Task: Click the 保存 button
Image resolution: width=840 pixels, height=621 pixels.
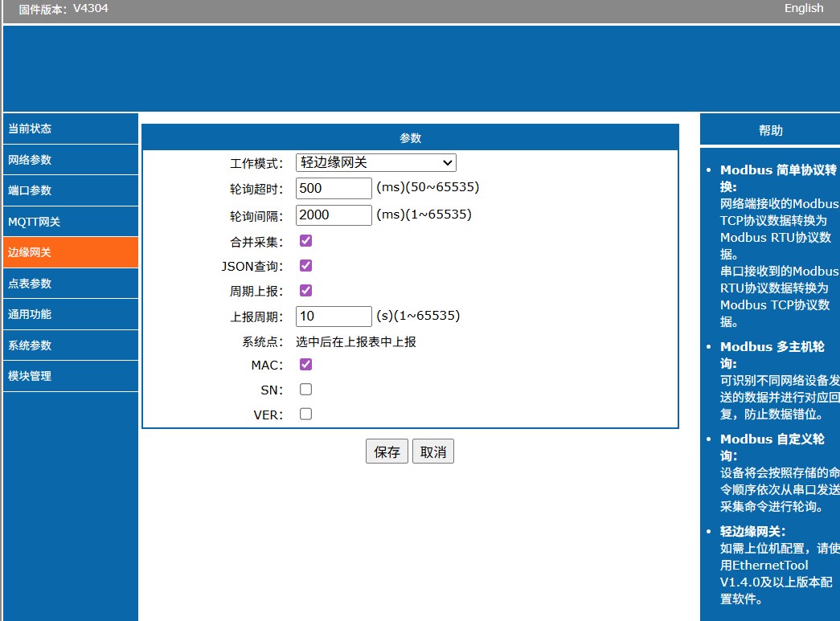Action: [x=387, y=451]
